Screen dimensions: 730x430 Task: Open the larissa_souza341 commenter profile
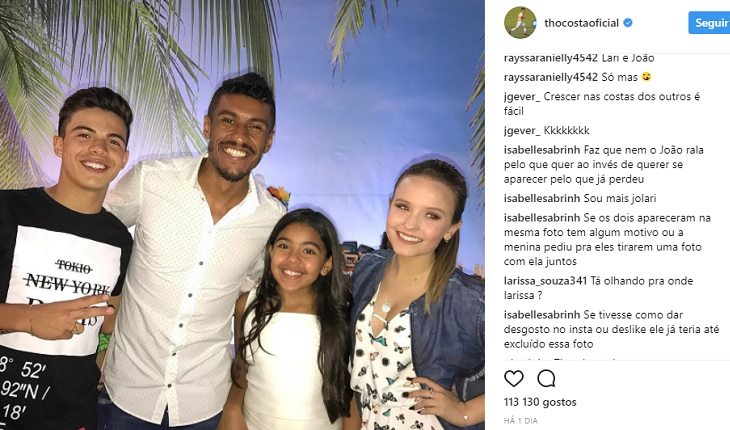pos(546,281)
